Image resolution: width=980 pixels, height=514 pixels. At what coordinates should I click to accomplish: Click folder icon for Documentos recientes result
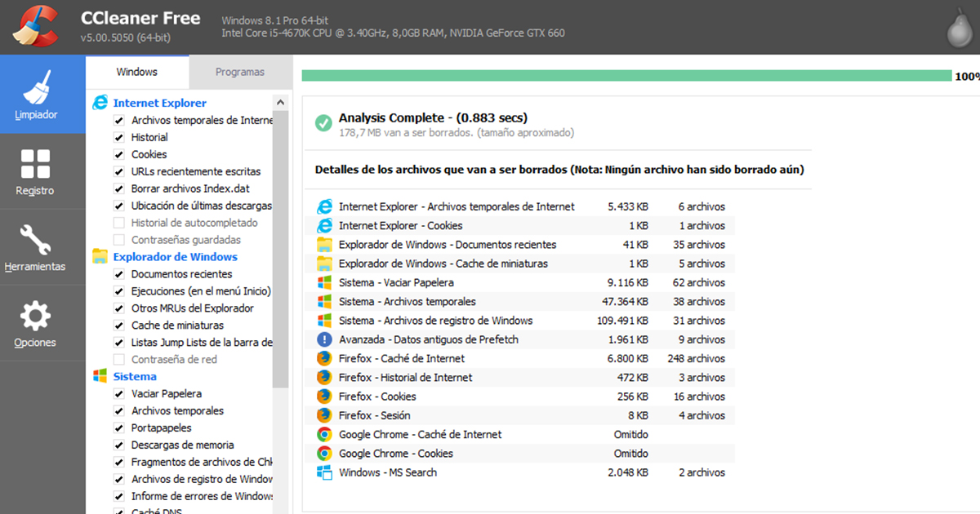click(324, 245)
